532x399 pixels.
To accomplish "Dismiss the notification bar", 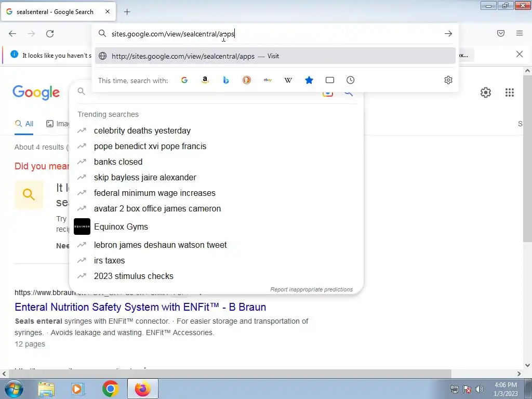I will click(x=519, y=54).
